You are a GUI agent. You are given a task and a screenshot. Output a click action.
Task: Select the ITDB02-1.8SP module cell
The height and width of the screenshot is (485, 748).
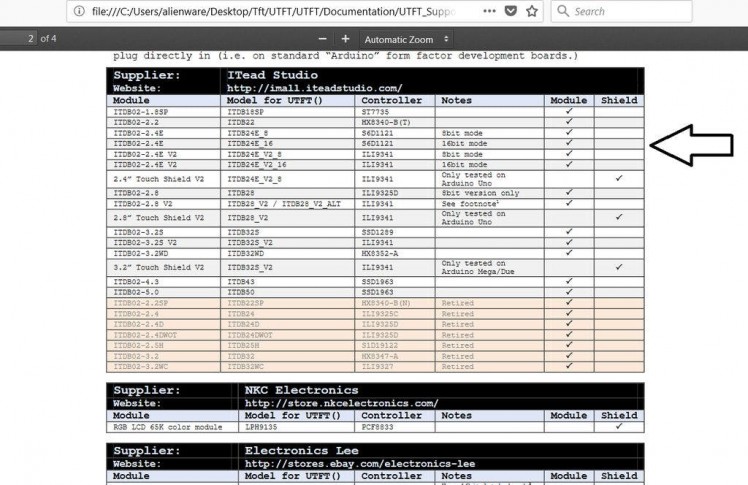[163, 112]
